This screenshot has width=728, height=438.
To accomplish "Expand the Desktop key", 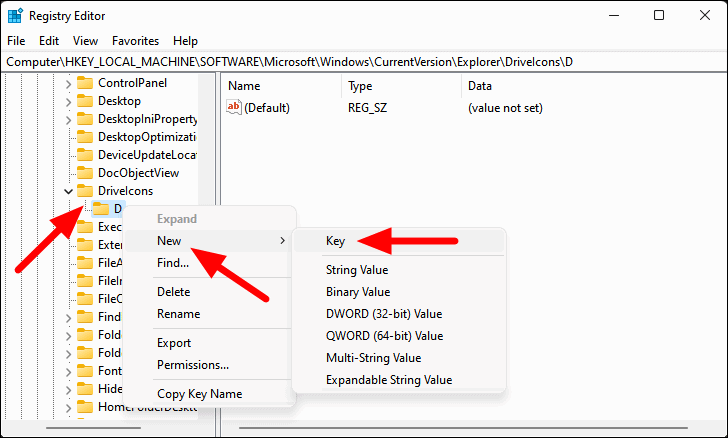I will (x=68, y=102).
